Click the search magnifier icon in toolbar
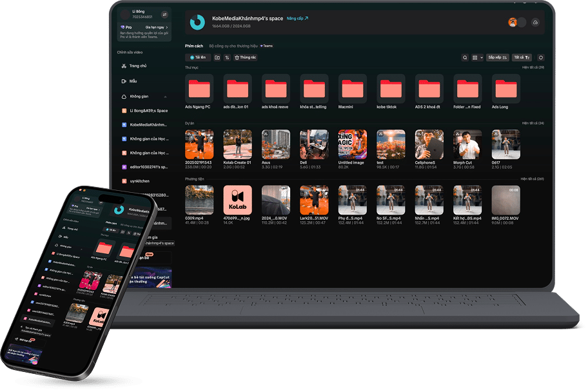Viewport: 588px width, 390px height. [465, 57]
